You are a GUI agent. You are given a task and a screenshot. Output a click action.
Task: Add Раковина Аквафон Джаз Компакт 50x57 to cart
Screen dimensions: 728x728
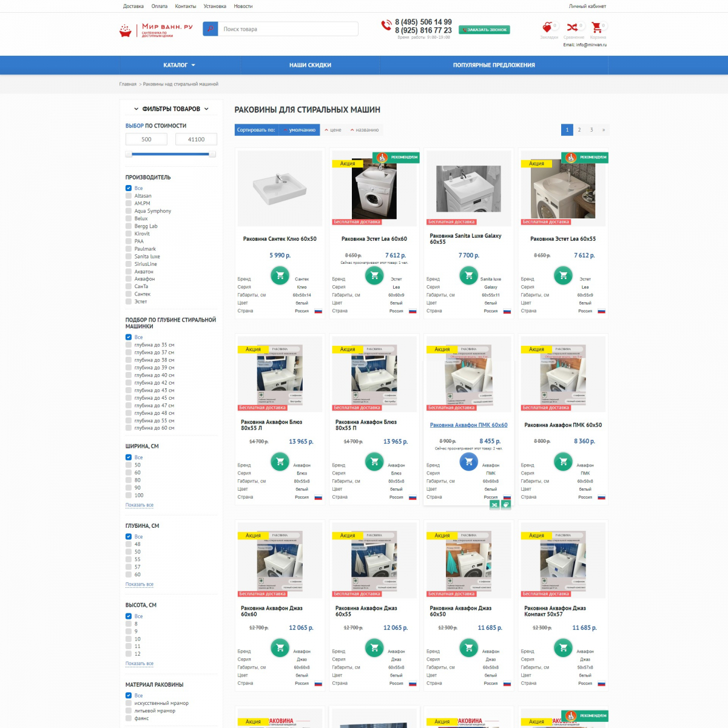pos(564,648)
